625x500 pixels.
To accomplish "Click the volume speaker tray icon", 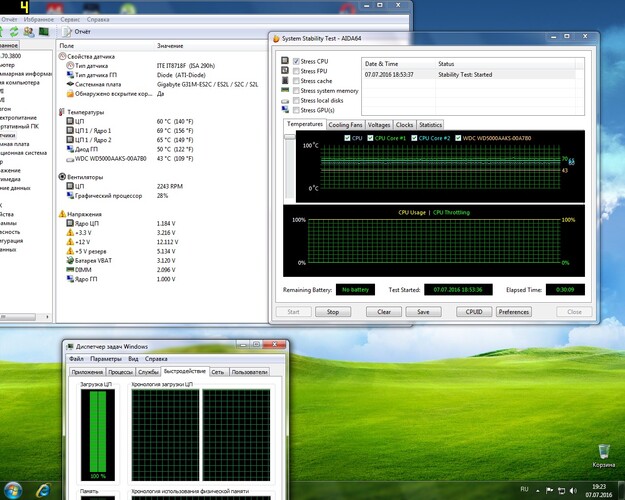I will click(573, 490).
